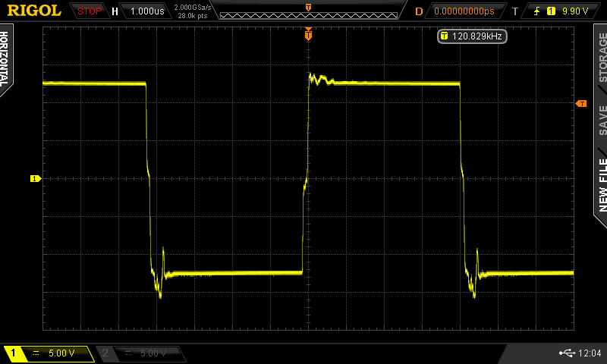Click the RIGOL logo
Viewport: 607px width, 364px height.
tap(34, 11)
